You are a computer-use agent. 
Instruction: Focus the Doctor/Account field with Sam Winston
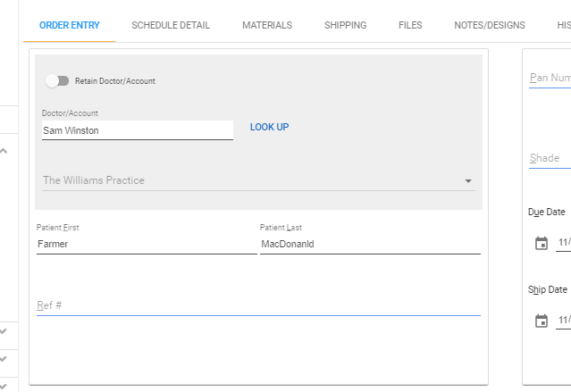pyautogui.click(x=137, y=130)
